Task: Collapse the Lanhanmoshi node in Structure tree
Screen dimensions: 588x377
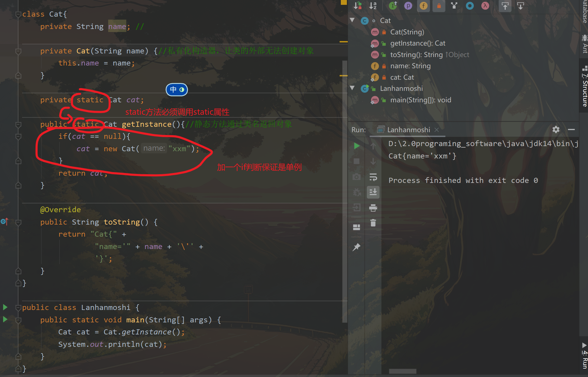Action: pos(352,88)
